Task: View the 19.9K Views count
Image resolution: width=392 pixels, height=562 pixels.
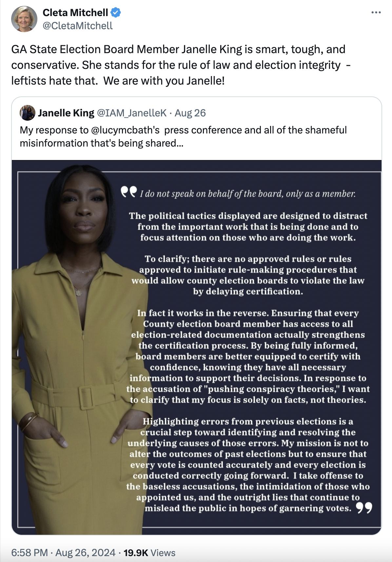Action: (x=149, y=552)
